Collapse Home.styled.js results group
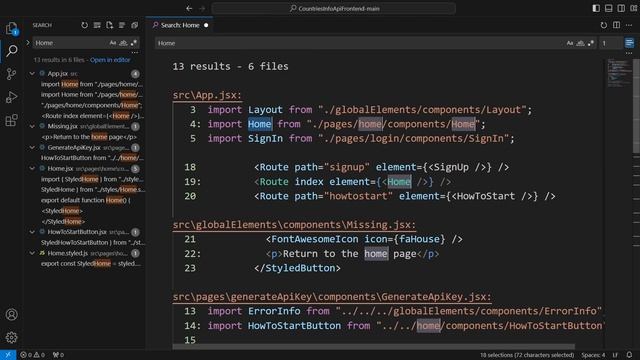Screen dimensions: 640x360 coord(32,253)
